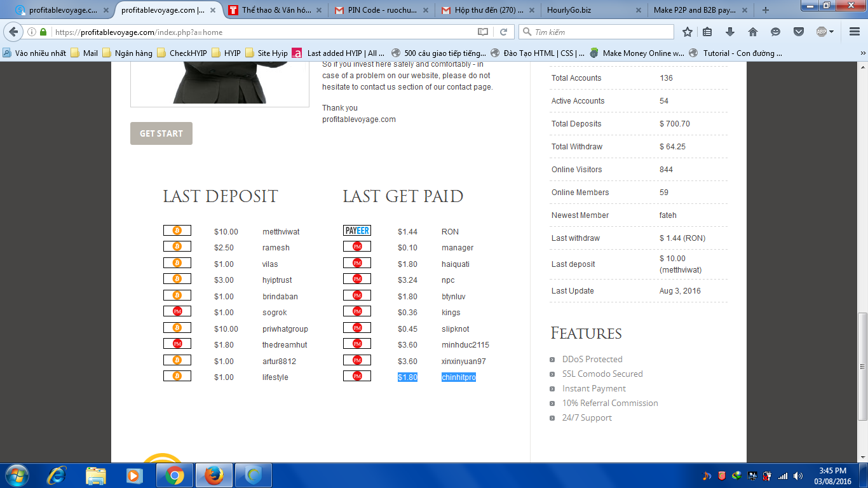Open the Tutorial - Con đường bookmark

pyautogui.click(x=735, y=53)
